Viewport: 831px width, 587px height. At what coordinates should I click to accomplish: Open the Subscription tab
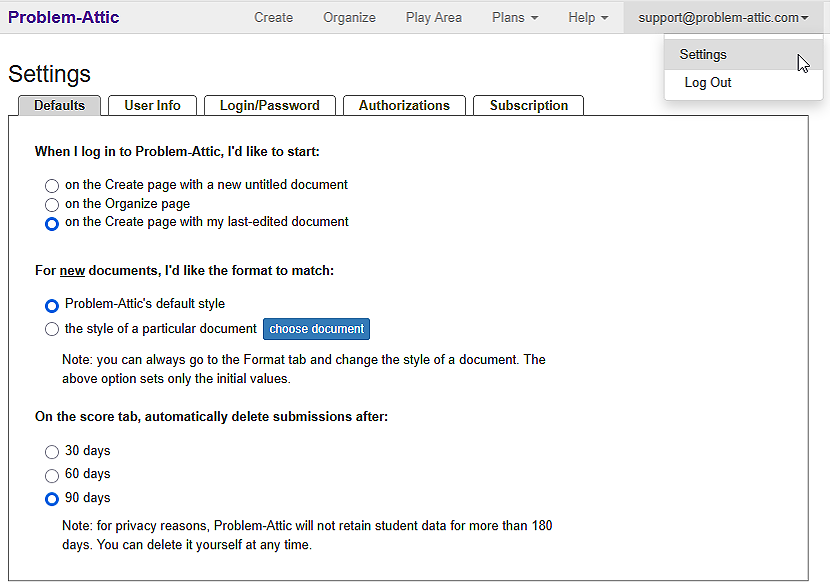point(528,105)
